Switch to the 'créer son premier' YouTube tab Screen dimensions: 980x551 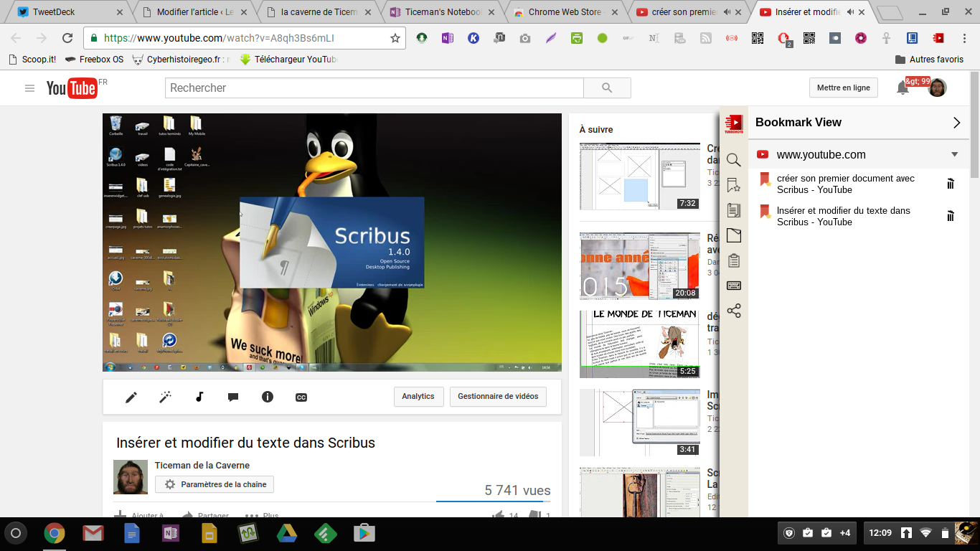point(689,11)
